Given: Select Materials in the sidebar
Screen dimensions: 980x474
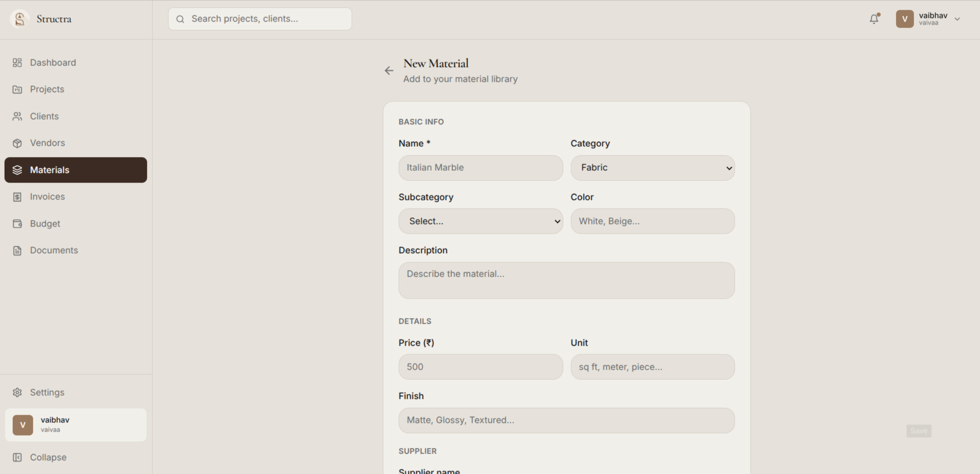Looking at the screenshot, I should (x=76, y=170).
